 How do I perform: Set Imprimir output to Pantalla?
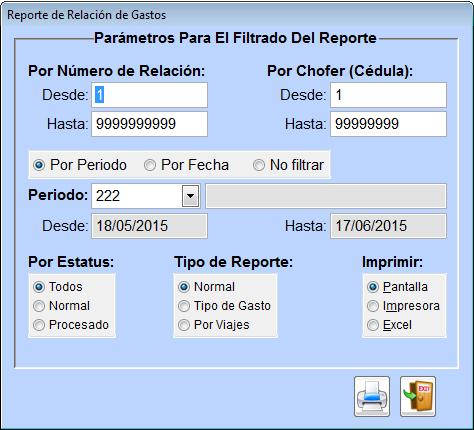[x=397, y=287]
